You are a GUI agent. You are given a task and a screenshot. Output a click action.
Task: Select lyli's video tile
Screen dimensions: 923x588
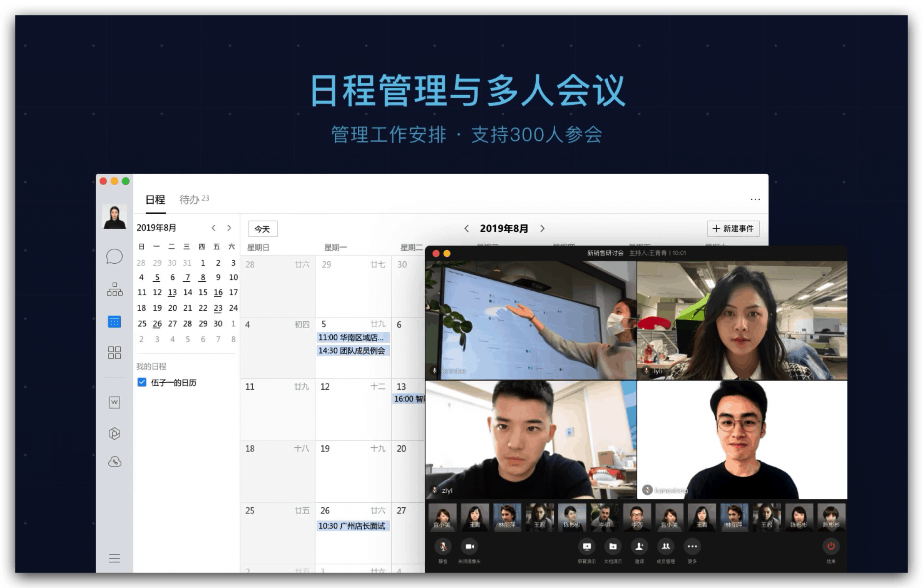point(742,321)
